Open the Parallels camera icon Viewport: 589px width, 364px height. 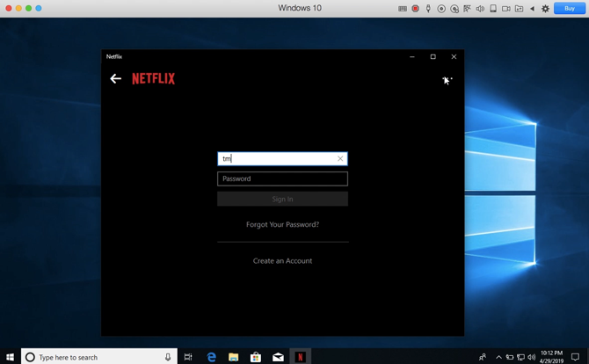click(x=506, y=9)
